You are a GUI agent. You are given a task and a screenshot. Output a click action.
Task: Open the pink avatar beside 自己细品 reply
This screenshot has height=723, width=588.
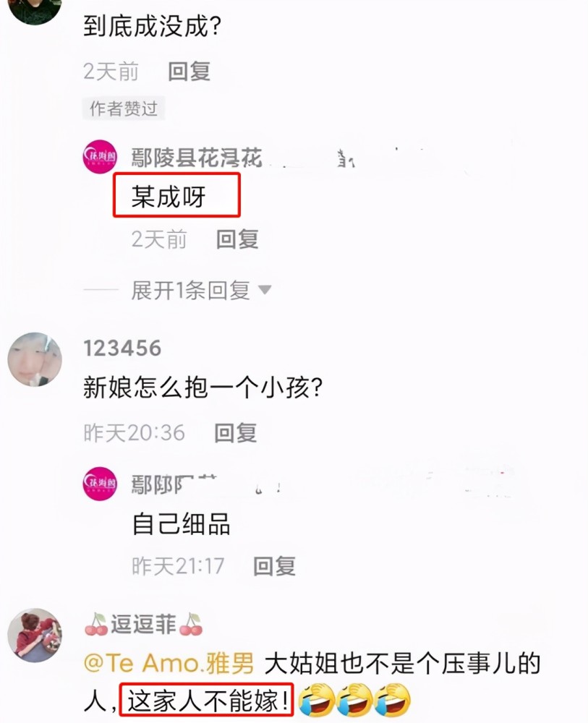tap(100, 483)
